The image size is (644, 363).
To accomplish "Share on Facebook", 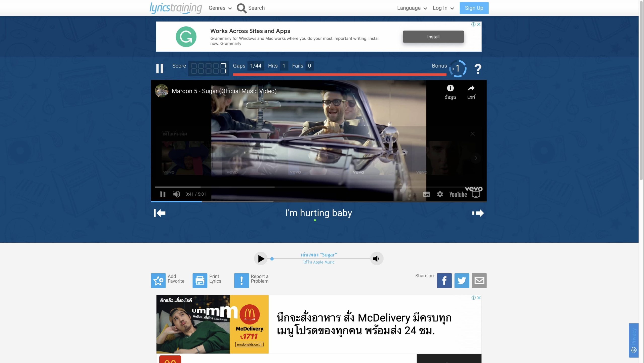I will (x=444, y=280).
